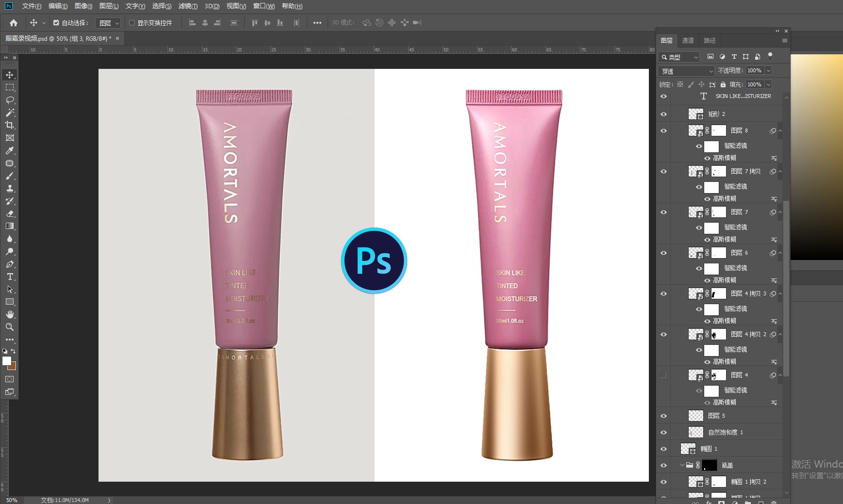Open the 填充 fill slider arrow
This screenshot has height=504, width=843.
(768, 84)
